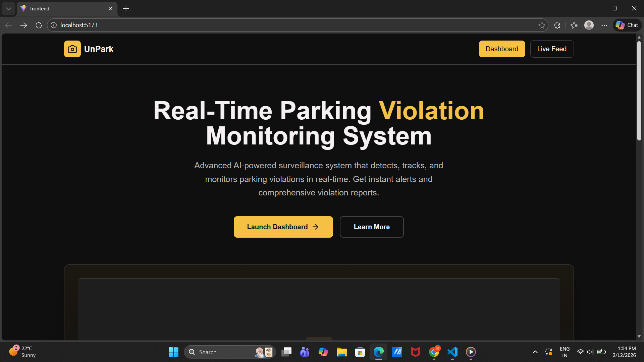
Task: Click the browser profile avatar icon
Action: coord(589,25)
